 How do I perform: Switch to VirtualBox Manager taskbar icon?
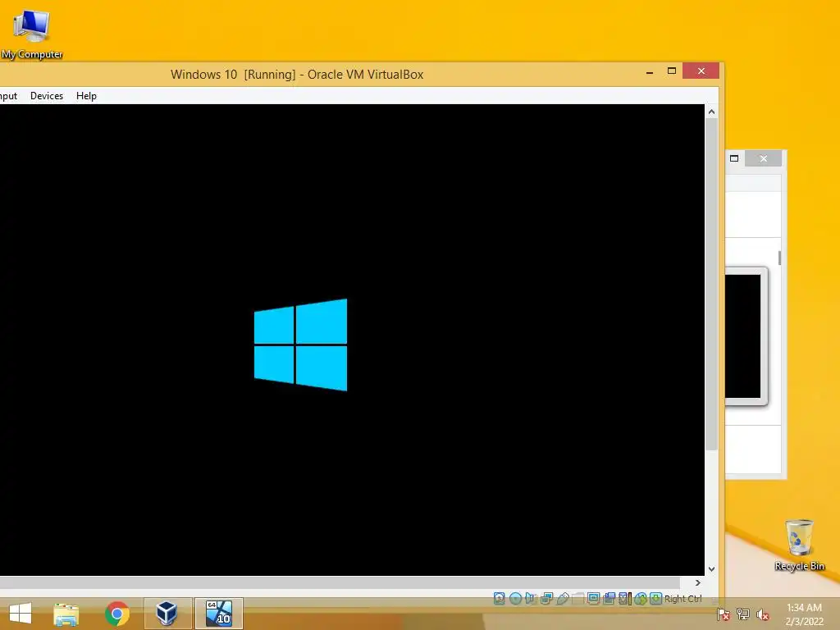pyautogui.click(x=167, y=614)
